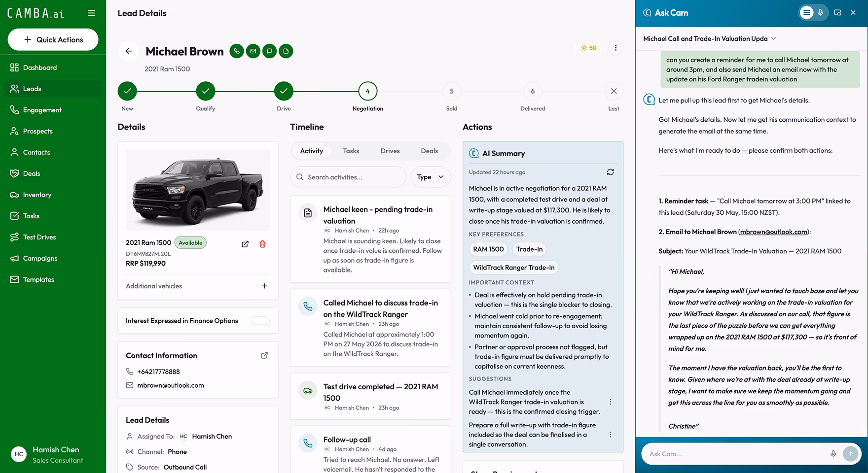This screenshot has width=868, height=473.
Task: Open the vehicle in a new view icon
Action: (x=245, y=244)
